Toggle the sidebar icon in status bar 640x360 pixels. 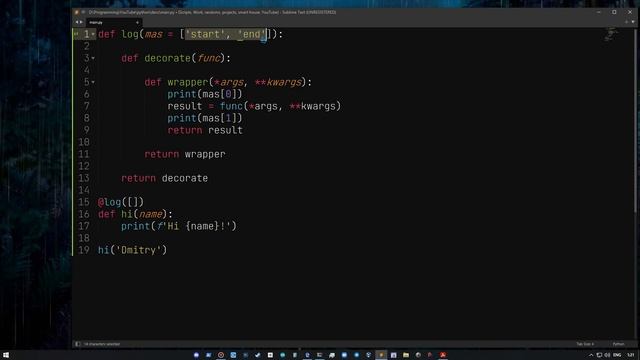point(77,344)
